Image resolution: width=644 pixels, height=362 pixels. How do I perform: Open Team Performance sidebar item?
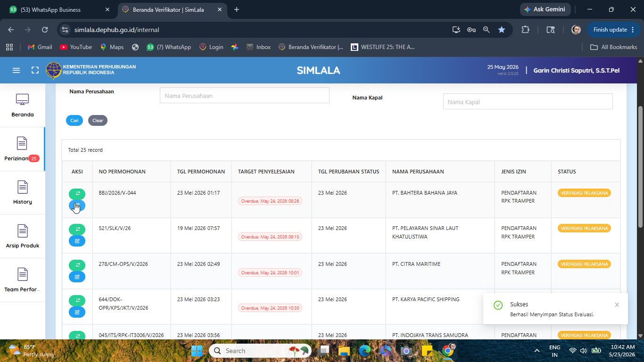pyautogui.click(x=22, y=280)
